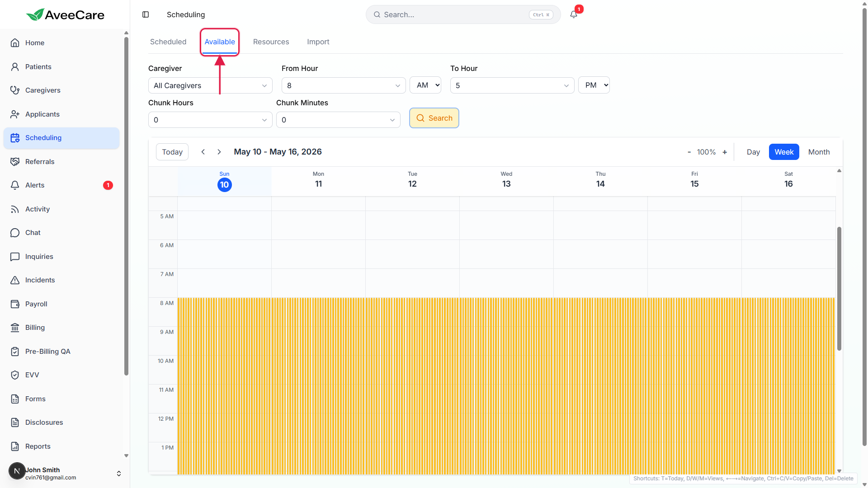
Task: Open the All Caregivers dropdown
Action: click(x=210, y=85)
